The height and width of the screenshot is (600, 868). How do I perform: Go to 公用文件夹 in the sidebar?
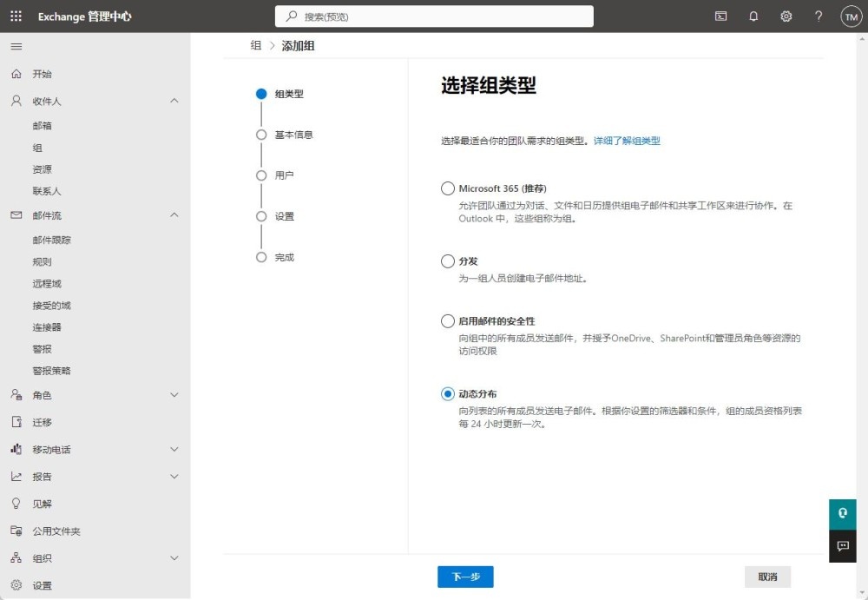coord(56,531)
